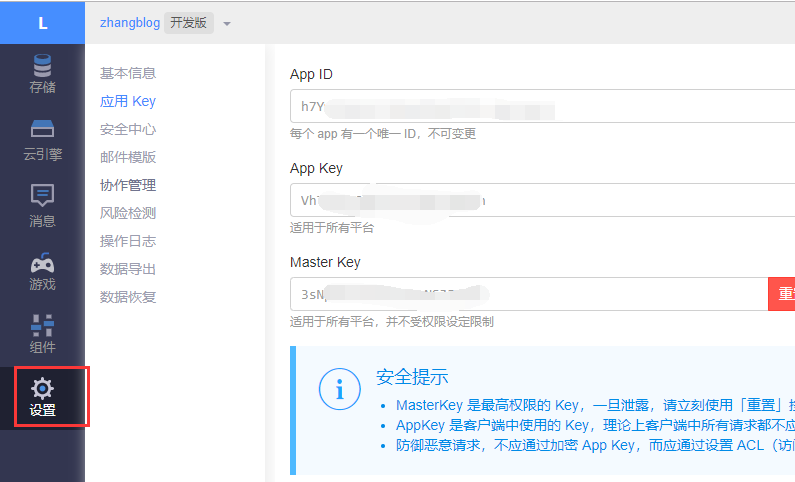This screenshot has width=795, height=482.
Task: Open the 存储 storage section
Action: coord(42,74)
